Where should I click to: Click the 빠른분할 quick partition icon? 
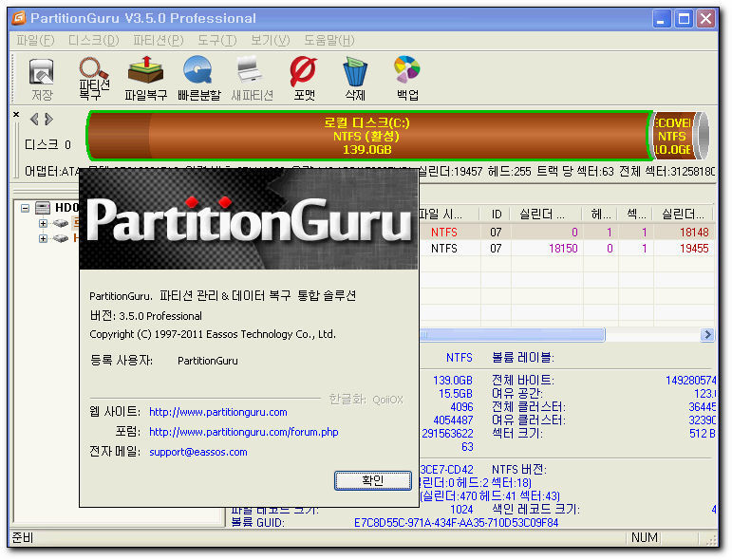(x=198, y=79)
